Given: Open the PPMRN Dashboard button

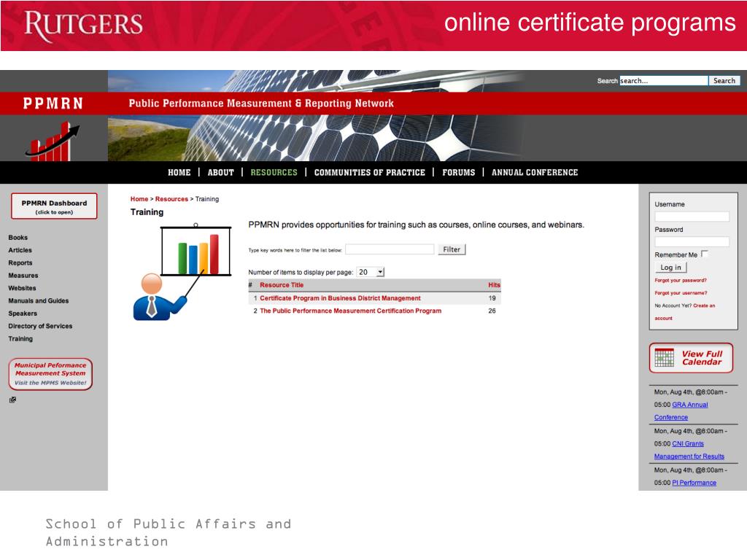Looking at the screenshot, I should (x=54, y=206).
